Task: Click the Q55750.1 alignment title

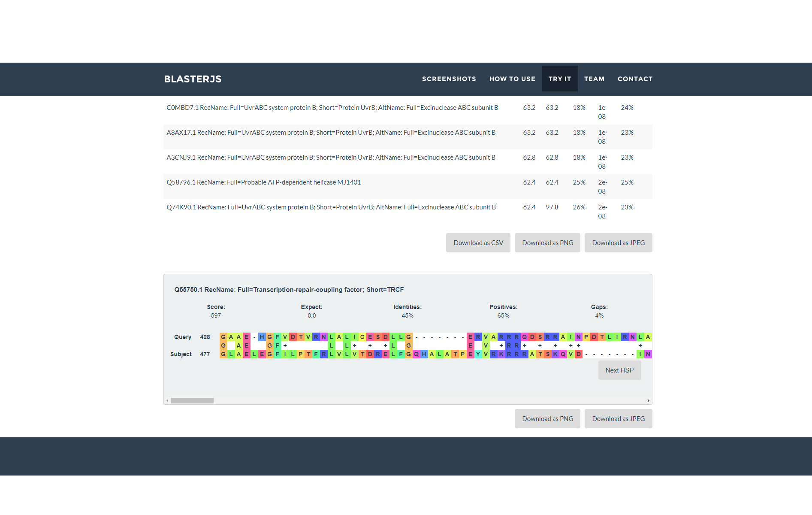Action: 289,290
